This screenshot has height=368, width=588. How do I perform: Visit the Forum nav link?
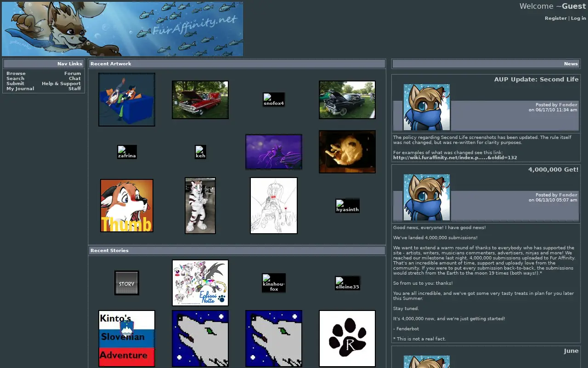73,74
